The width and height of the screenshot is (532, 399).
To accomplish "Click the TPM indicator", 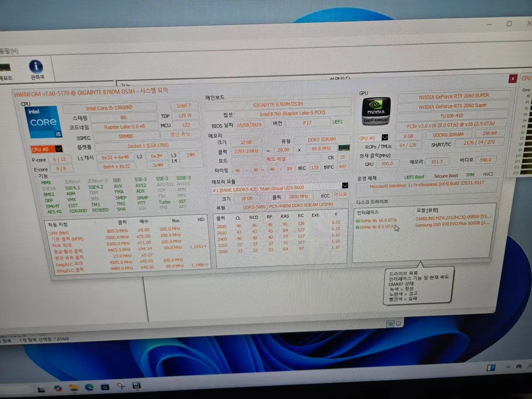I will click(469, 175).
